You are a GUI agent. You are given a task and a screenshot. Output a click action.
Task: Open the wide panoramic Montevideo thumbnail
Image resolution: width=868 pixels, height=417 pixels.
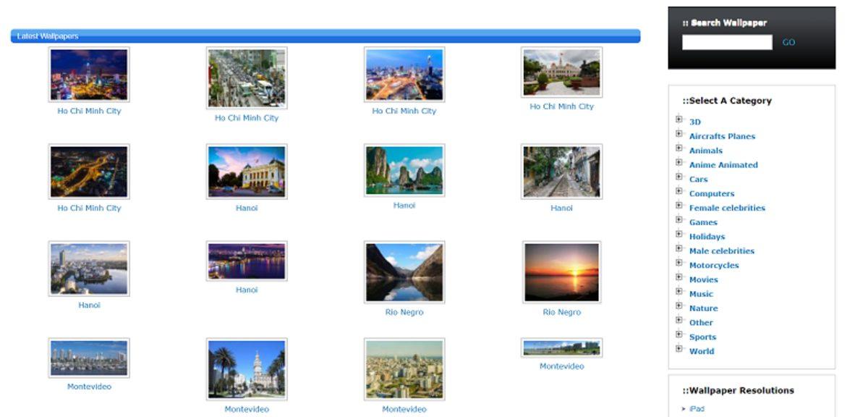561,348
